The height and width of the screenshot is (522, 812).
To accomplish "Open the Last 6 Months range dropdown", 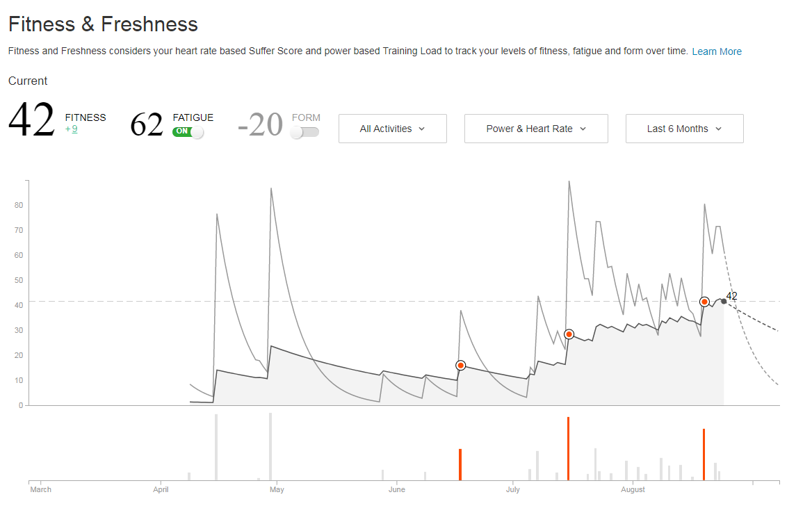I will tap(684, 129).
